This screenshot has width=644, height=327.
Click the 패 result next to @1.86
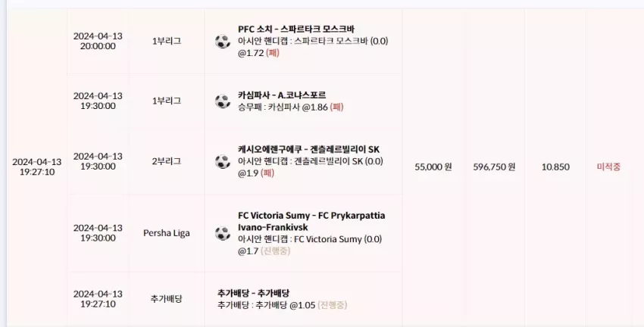click(x=336, y=107)
